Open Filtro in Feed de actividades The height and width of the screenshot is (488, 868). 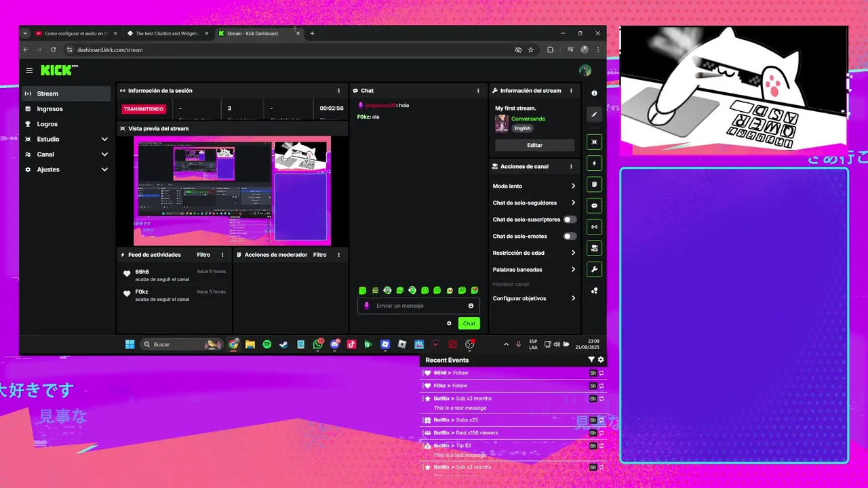point(203,255)
